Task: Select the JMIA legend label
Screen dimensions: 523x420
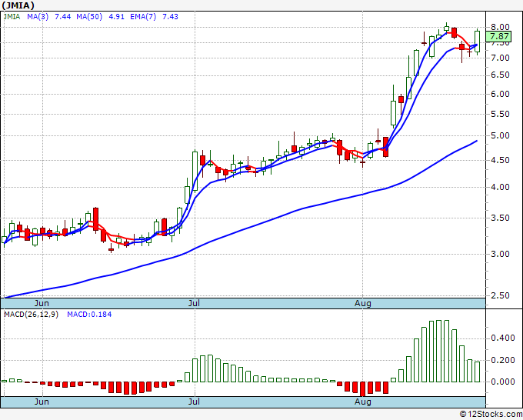Action: click(x=12, y=17)
